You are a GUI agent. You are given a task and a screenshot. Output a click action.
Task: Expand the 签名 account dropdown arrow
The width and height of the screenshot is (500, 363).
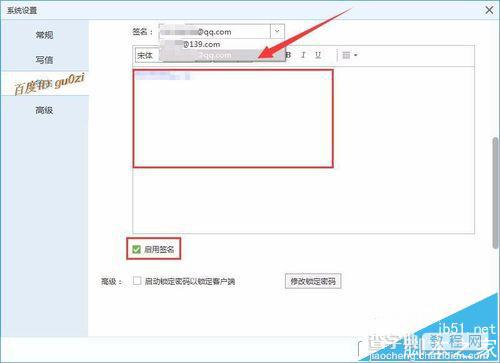click(x=277, y=31)
